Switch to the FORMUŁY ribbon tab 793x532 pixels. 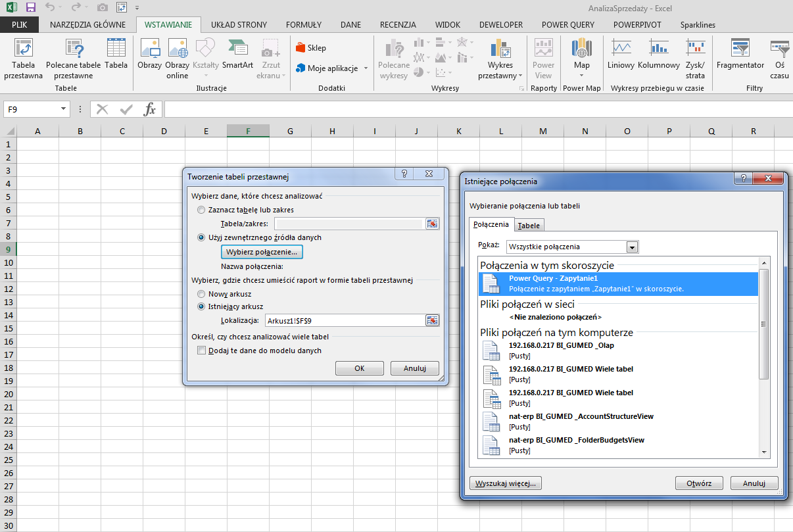pos(304,25)
